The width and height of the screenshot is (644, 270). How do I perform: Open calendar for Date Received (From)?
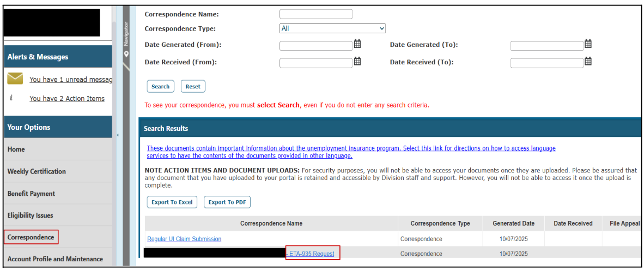(x=357, y=62)
